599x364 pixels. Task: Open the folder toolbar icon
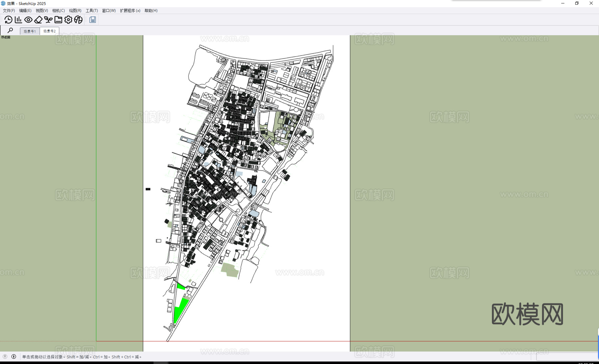click(x=58, y=20)
